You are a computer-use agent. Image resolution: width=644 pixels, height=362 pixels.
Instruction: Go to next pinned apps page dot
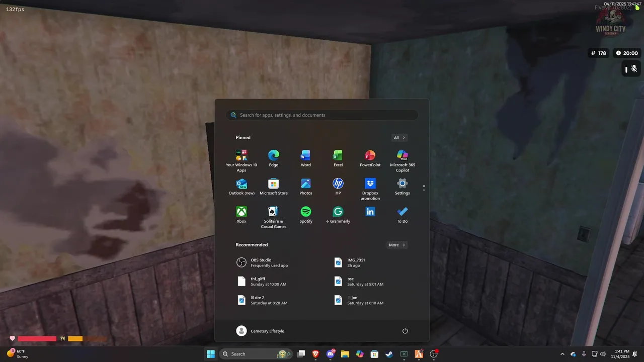(x=424, y=190)
